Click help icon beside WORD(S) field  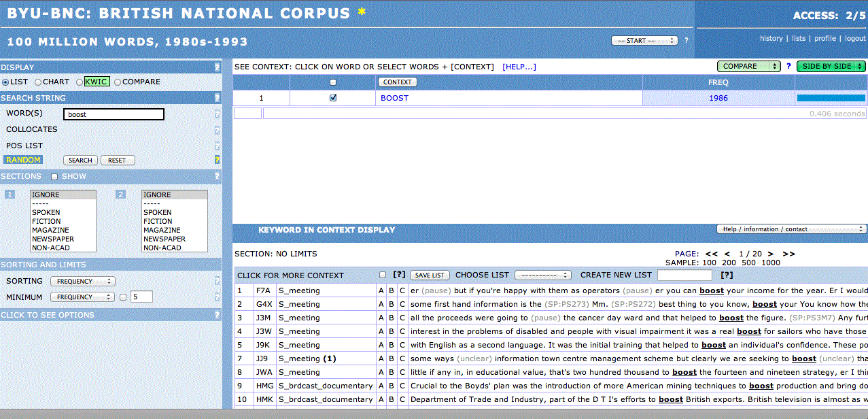(218, 114)
